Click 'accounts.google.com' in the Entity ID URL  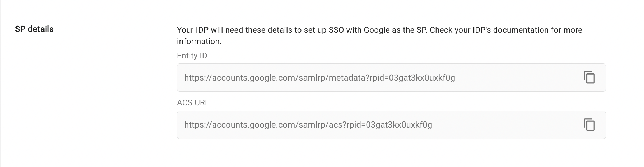254,78
